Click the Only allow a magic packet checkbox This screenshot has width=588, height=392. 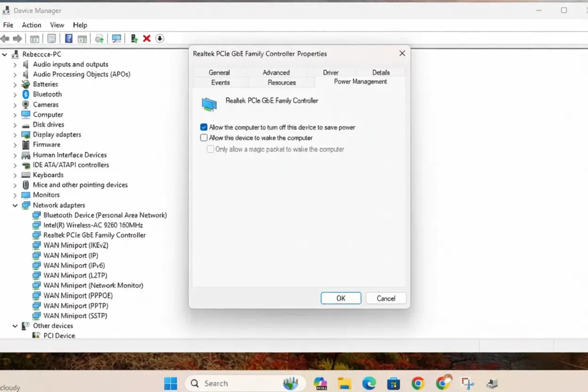click(211, 149)
